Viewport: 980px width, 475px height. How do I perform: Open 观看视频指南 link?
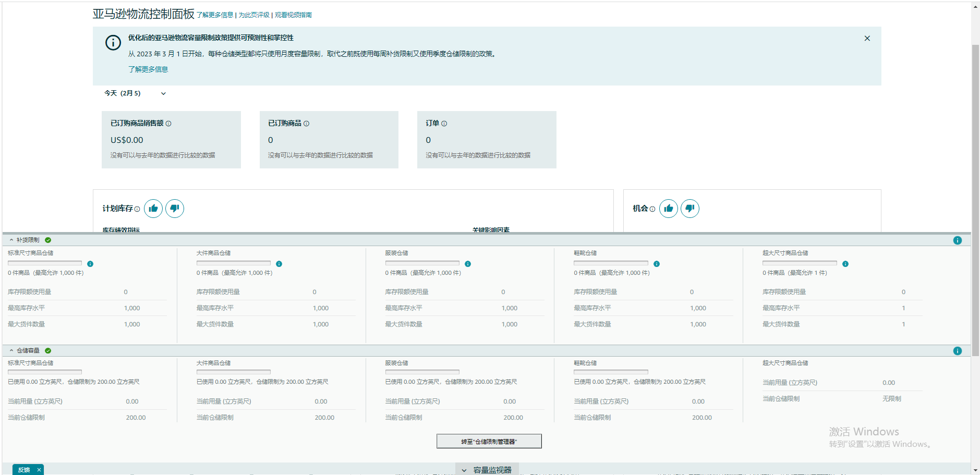coord(293,15)
